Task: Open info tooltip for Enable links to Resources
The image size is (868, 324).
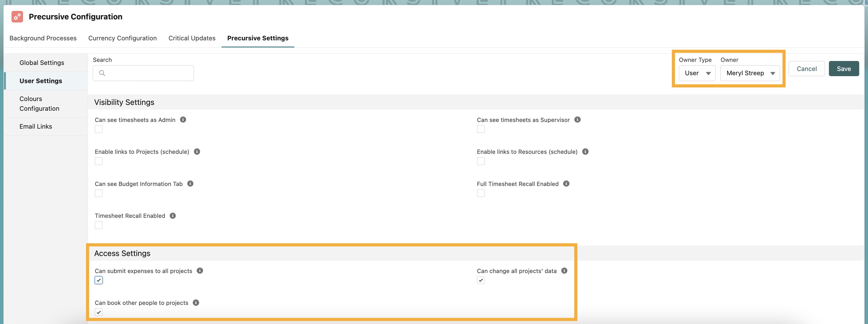Action: (x=585, y=152)
